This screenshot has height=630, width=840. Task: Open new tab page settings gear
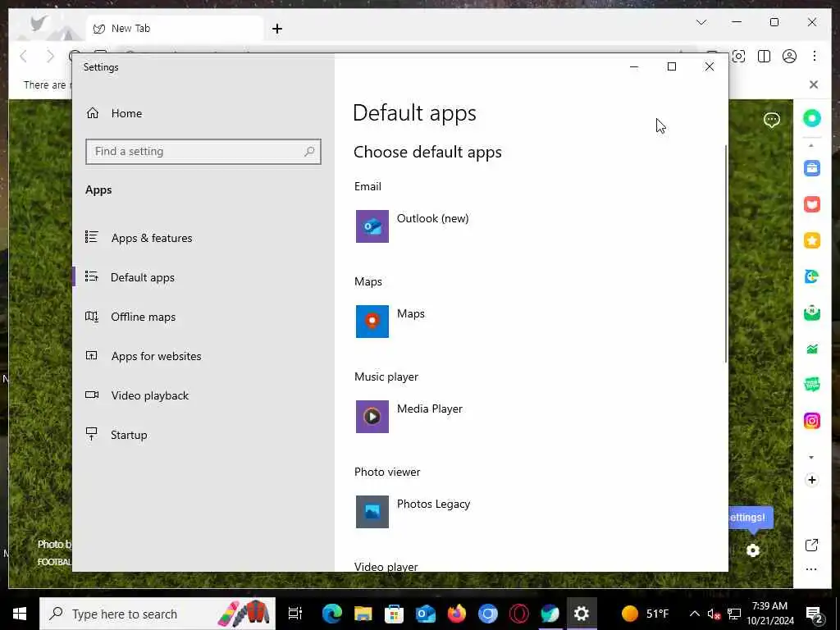[753, 550]
